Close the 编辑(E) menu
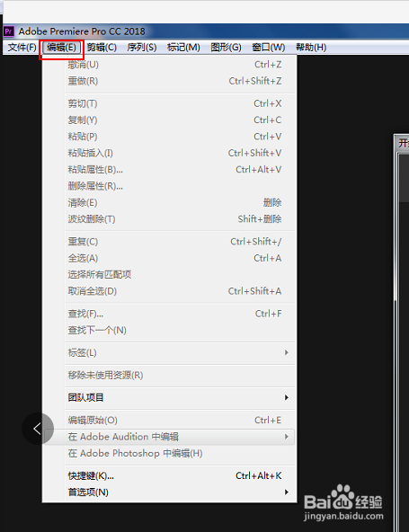The height and width of the screenshot is (532, 409). point(61,47)
